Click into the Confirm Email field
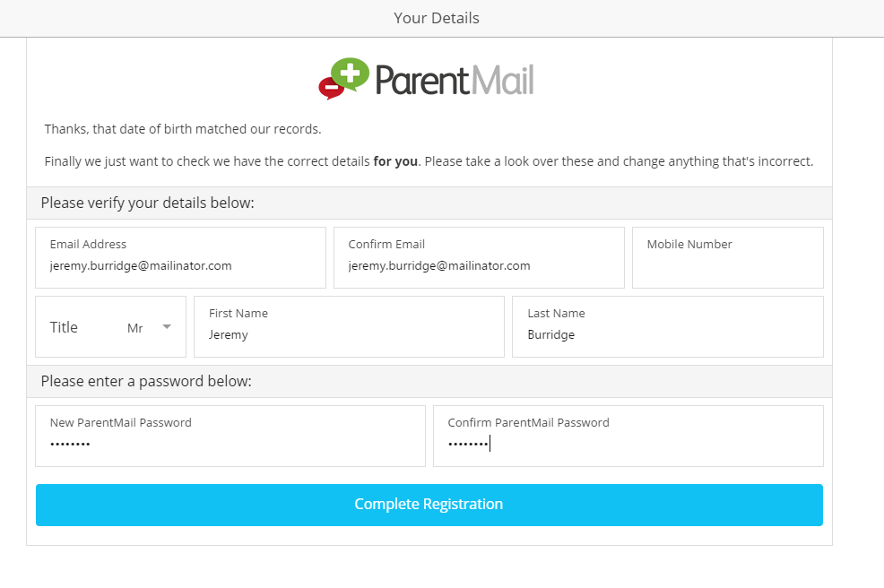Screen dimensions: 884x588 click(479, 265)
